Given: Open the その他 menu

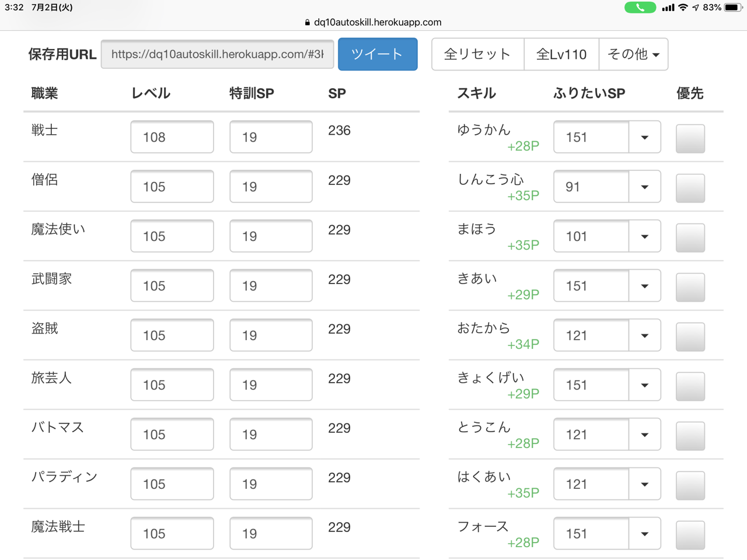Looking at the screenshot, I should 634,54.
